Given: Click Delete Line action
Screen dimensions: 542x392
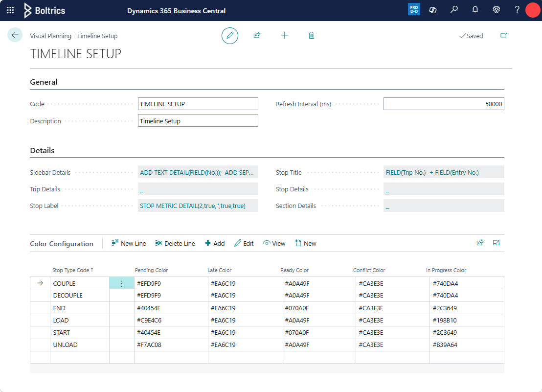Looking at the screenshot, I should tap(175, 243).
